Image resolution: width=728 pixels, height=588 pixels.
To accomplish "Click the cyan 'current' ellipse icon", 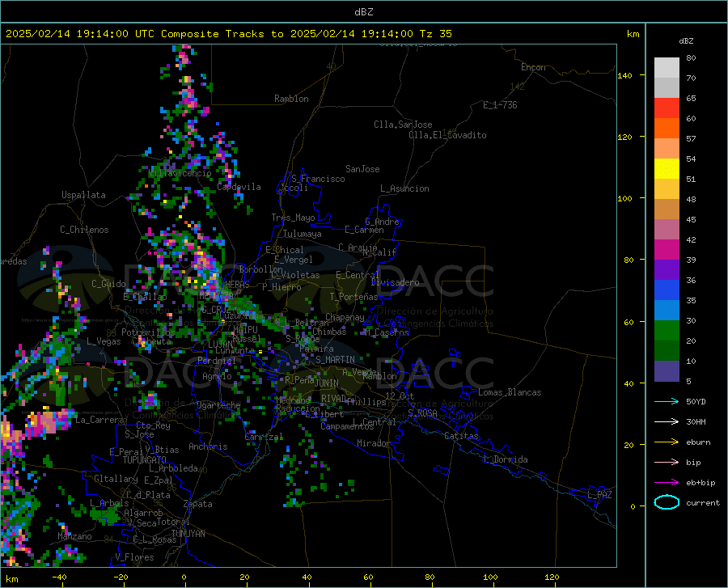I will tap(667, 502).
